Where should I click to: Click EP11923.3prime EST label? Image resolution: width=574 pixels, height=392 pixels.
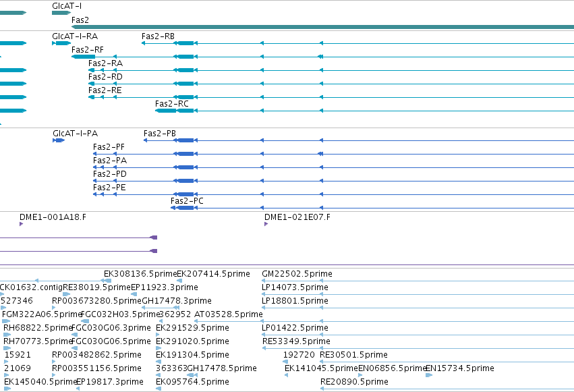click(x=165, y=287)
